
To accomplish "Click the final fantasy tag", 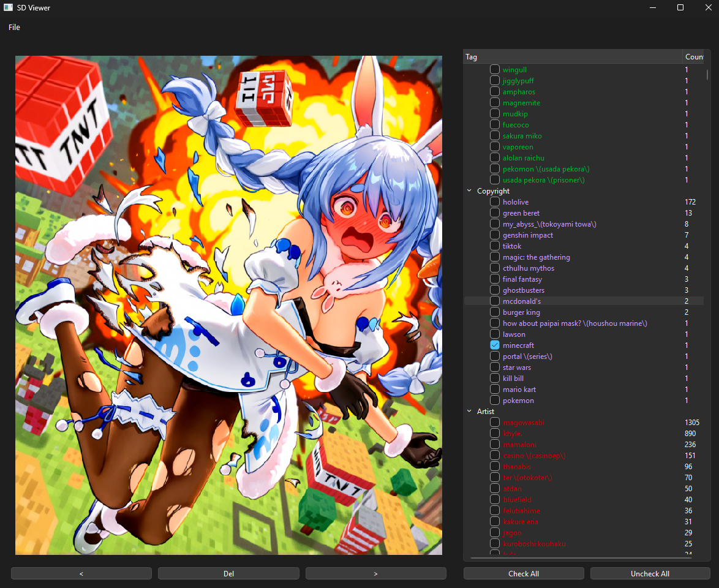I will (522, 279).
